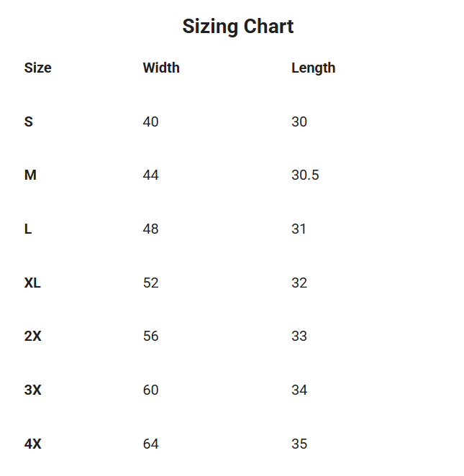Viewport: 464px width, 476px height.
Task: Click the width value 40
Action: pyautogui.click(x=150, y=122)
